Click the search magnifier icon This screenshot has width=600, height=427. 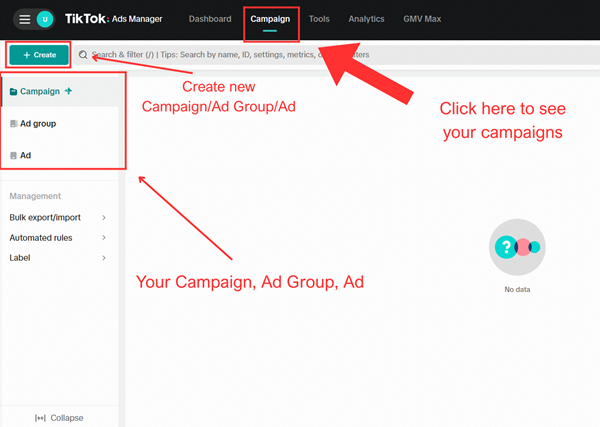click(x=83, y=55)
